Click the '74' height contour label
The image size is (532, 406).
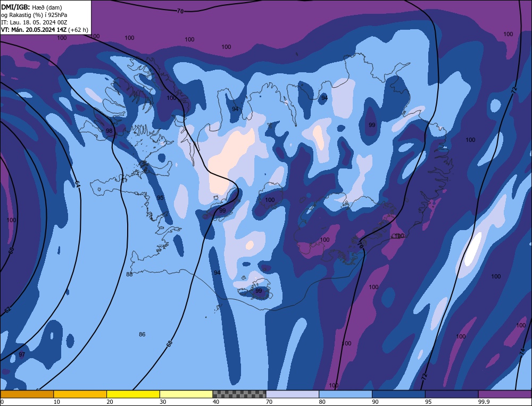(x=522, y=352)
